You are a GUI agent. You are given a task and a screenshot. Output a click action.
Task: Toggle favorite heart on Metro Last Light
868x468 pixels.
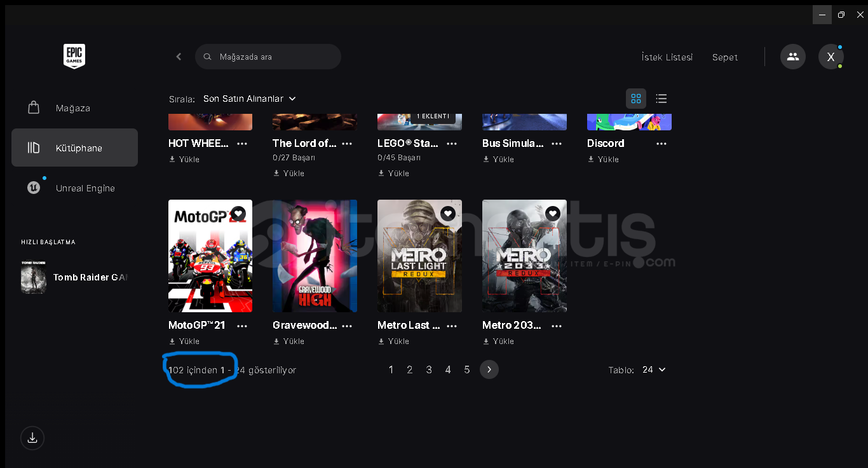(x=448, y=214)
